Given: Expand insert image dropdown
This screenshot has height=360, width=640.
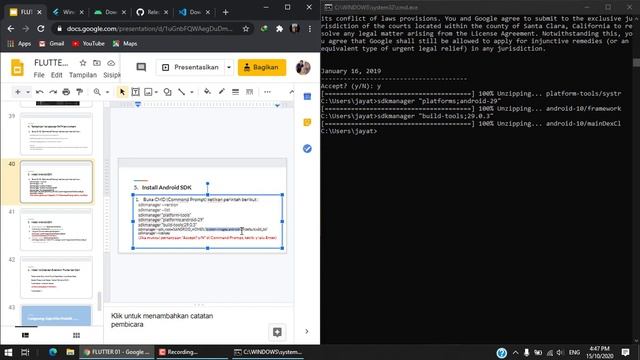Looking at the screenshot, I should pos(156,92).
